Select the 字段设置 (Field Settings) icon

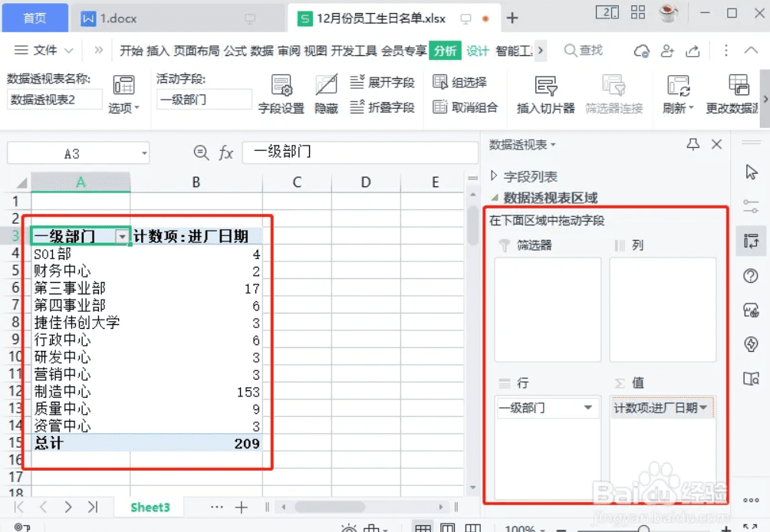281,90
